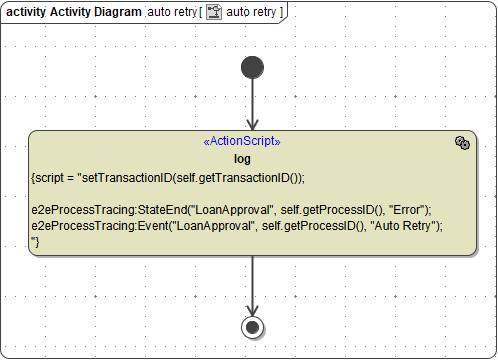Screen dimensions: 498x360
Task: Click the «ActionScript» stereotype label
Action: tap(242, 141)
